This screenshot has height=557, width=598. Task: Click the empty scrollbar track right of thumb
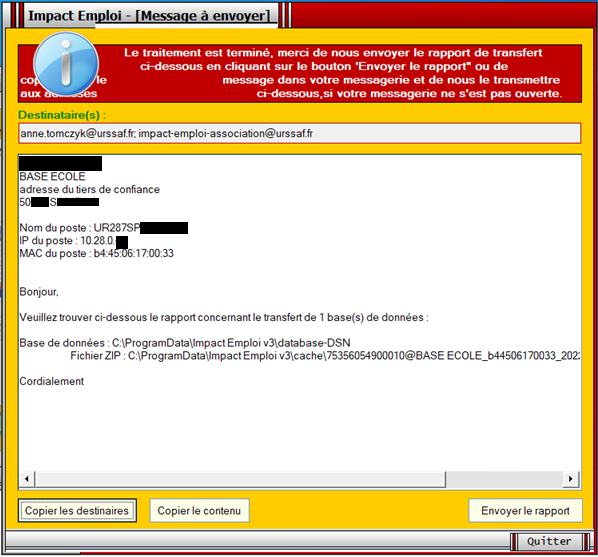pos(504,479)
